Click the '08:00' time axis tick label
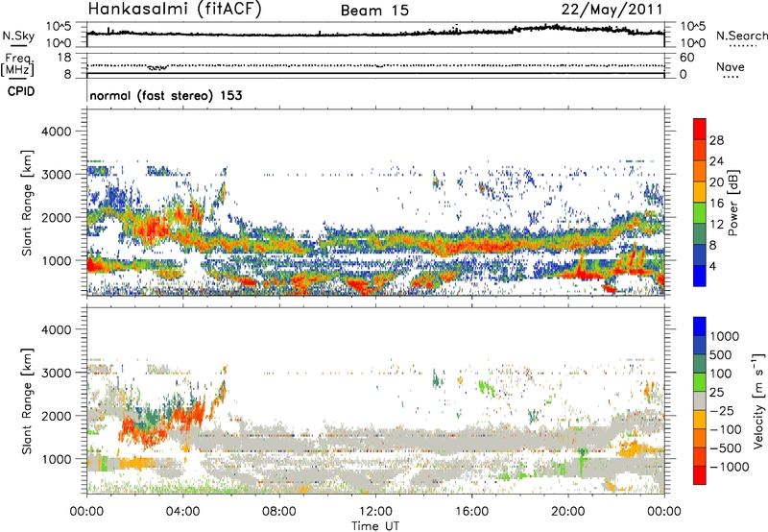This screenshot has height=532, width=768. pyautogui.click(x=279, y=512)
